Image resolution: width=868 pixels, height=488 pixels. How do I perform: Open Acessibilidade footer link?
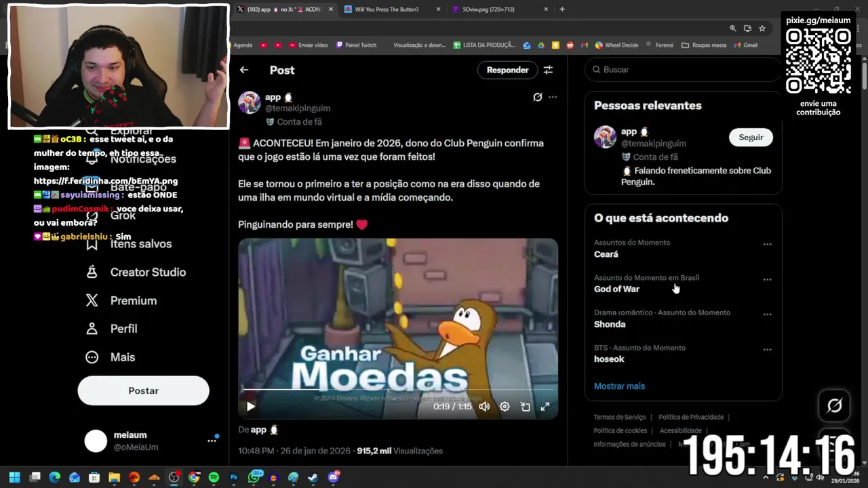681,430
